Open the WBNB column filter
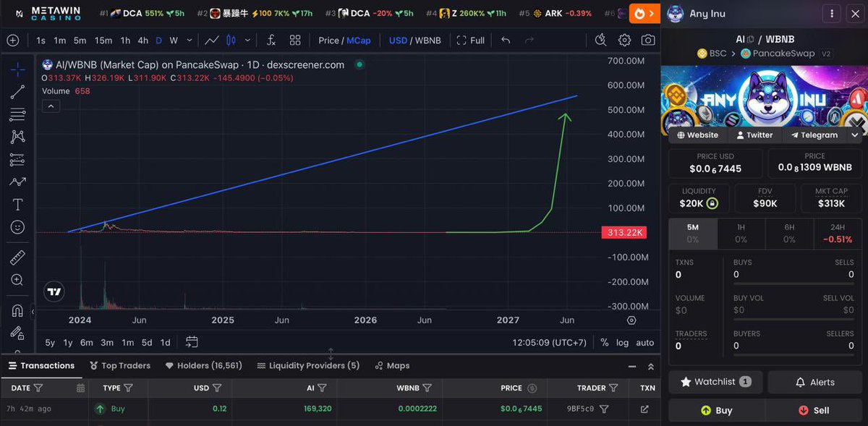 pos(427,388)
